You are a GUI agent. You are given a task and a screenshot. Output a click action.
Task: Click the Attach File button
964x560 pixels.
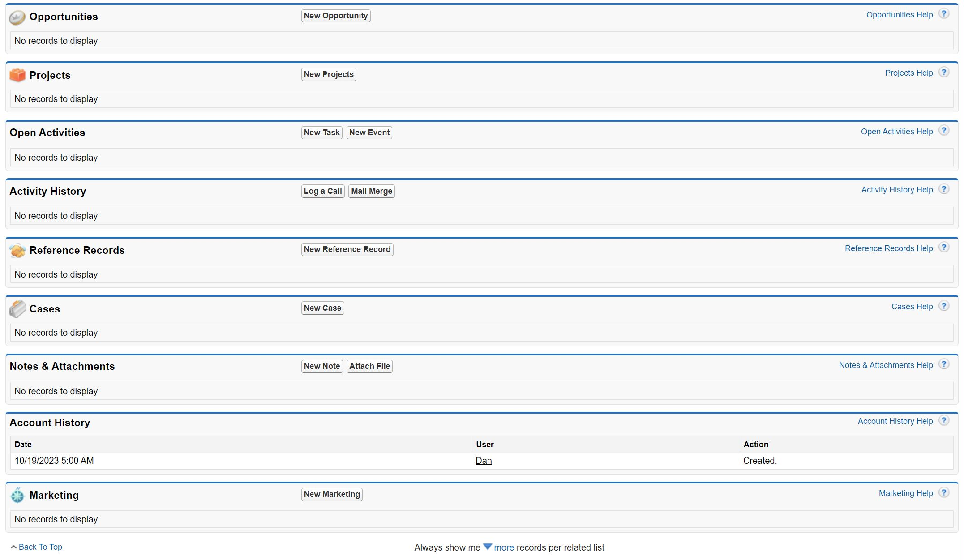(x=369, y=366)
